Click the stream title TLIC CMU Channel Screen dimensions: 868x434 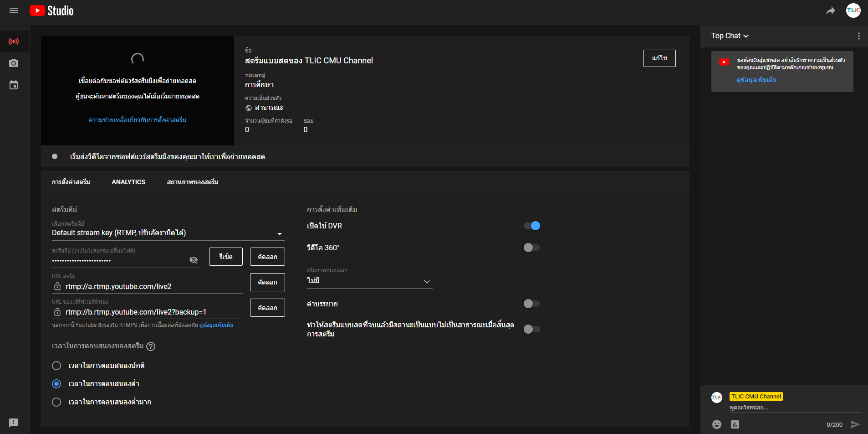click(309, 61)
